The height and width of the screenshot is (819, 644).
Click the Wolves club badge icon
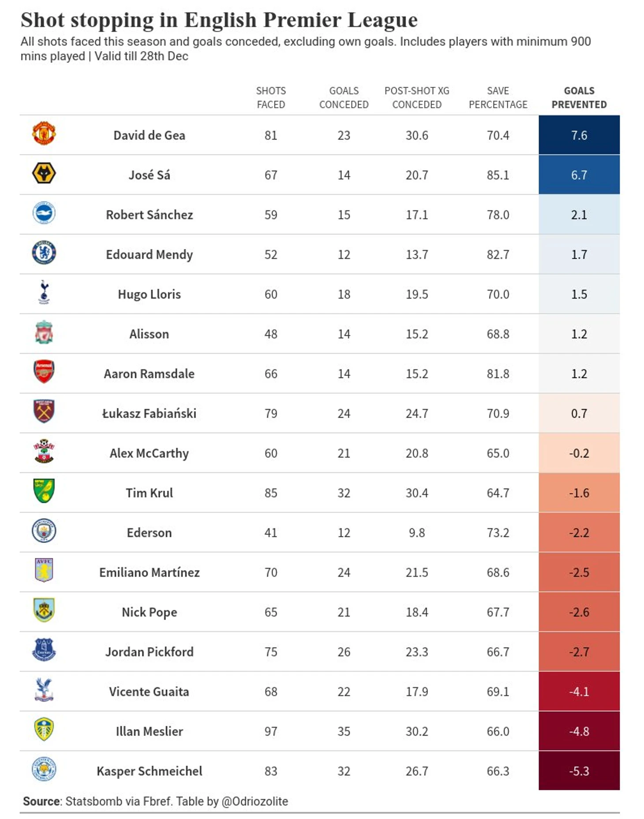[x=44, y=173]
